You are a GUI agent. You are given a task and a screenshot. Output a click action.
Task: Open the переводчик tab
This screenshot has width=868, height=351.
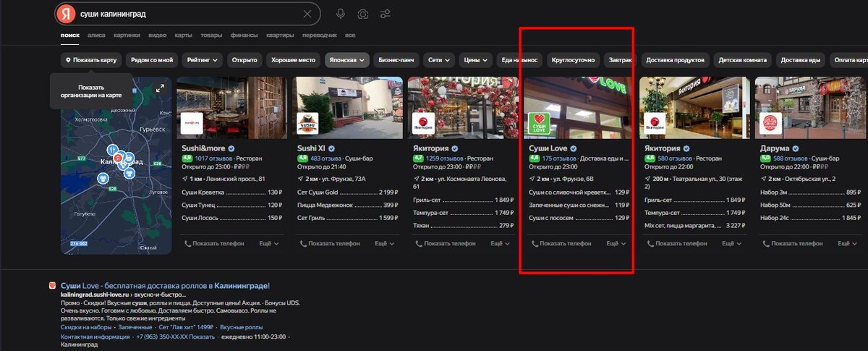[319, 35]
